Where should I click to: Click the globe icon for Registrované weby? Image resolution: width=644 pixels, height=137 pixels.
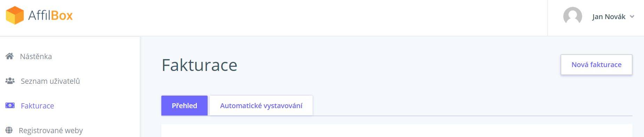[9, 130]
